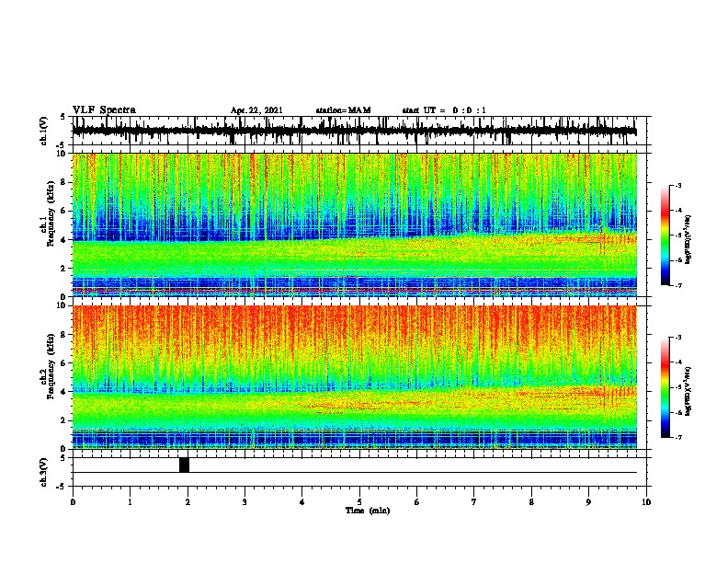Image resolution: width=728 pixels, height=563 pixels.
Task: Click time axis tick label "1"
Action: point(130,502)
